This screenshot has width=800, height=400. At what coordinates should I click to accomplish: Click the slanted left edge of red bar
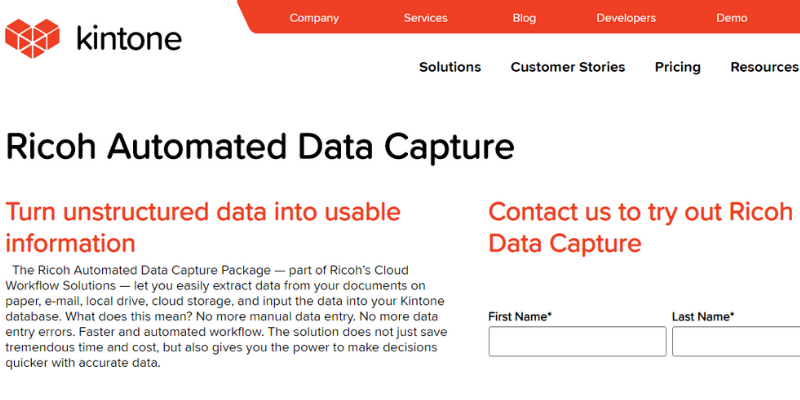point(246,17)
